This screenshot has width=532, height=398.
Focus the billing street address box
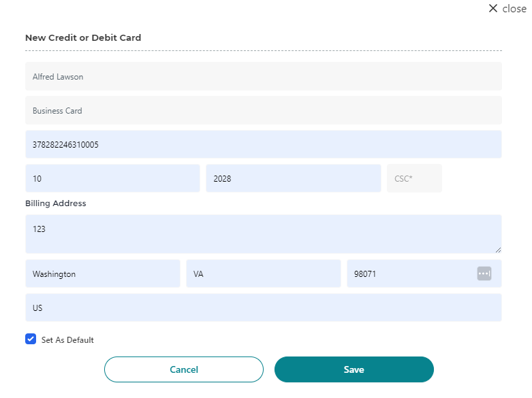pyautogui.click(x=263, y=234)
